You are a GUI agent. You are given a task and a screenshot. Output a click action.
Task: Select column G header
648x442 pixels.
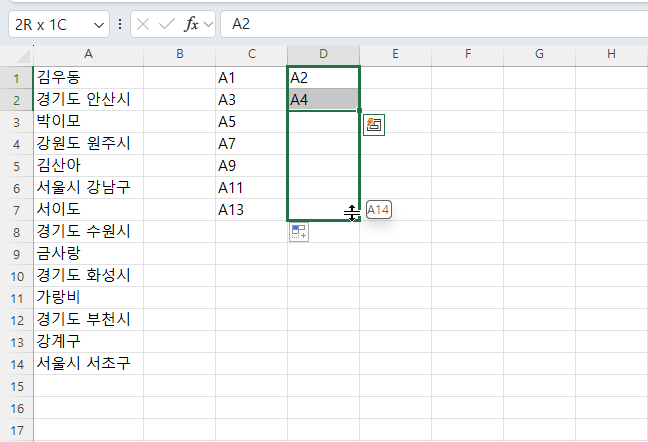point(539,54)
